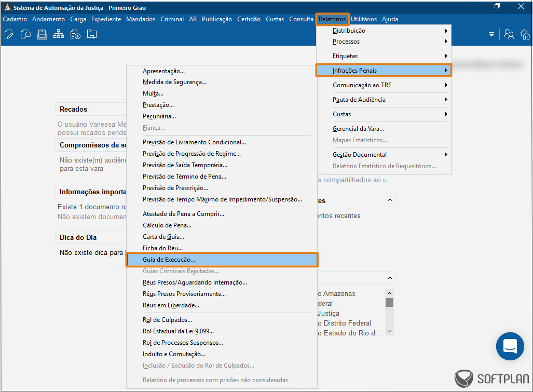Select Guia de Execução...
The height and width of the screenshot is (392, 533).
222,260
